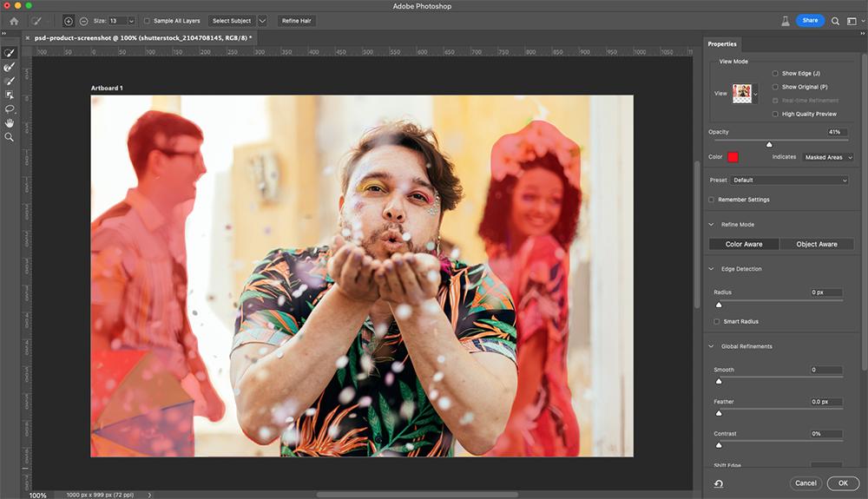Switch to the Properties panel tab
The image size is (868, 499).
[x=722, y=44]
